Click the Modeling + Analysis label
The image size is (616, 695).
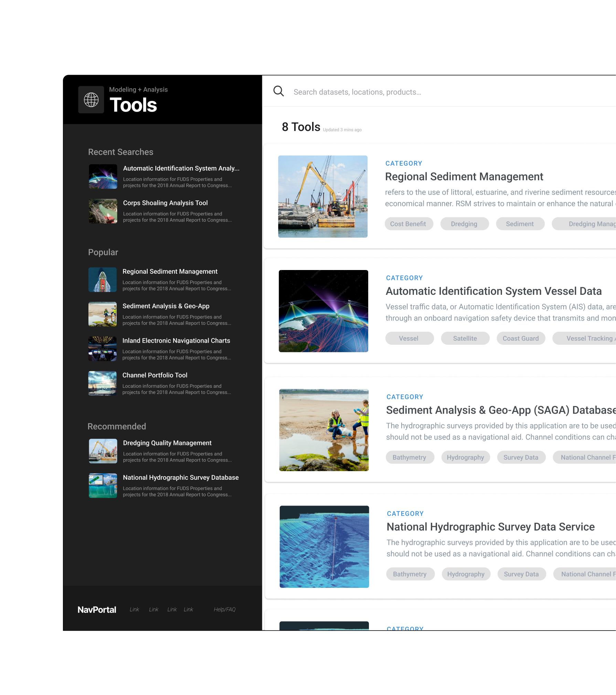(x=138, y=90)
